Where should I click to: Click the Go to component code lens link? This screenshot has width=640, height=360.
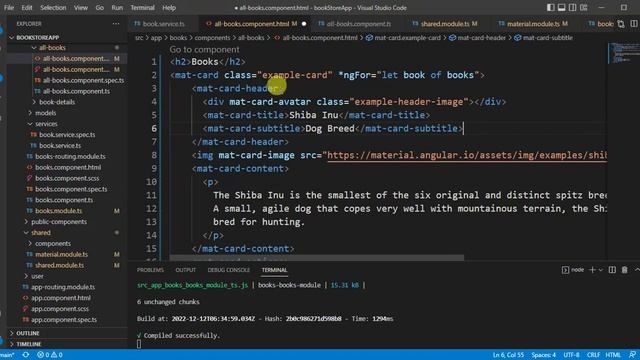coord(204,49)
